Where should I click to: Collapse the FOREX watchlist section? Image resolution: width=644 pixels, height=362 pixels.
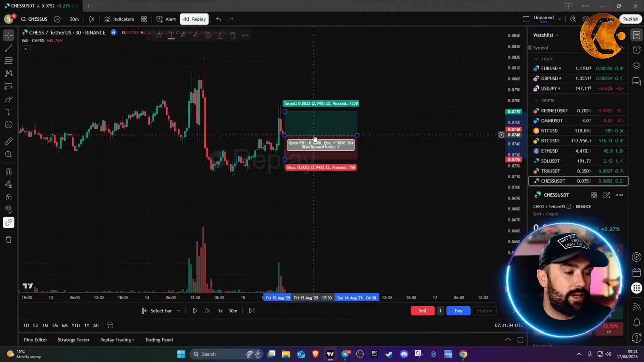point(536,59)
